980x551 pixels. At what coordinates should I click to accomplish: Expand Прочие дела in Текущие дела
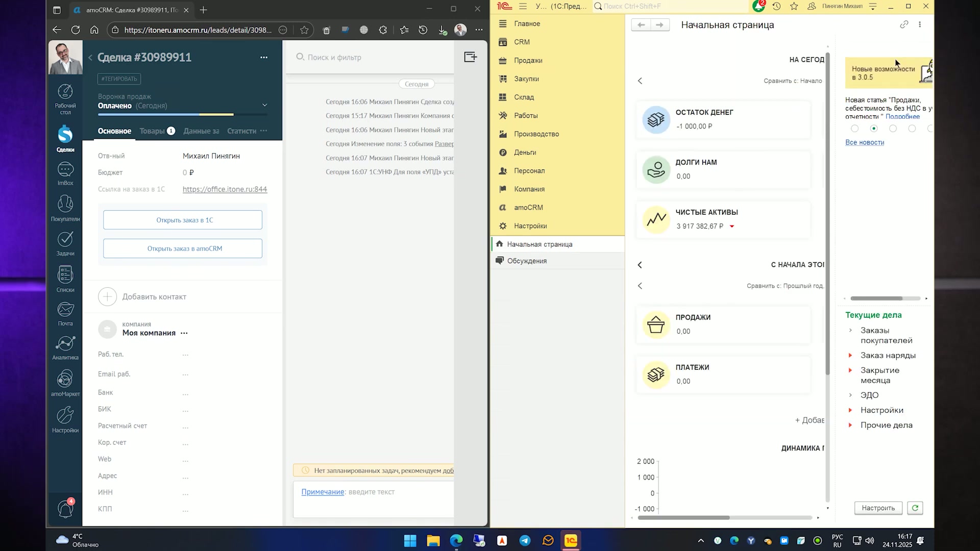[x=850, y=425]
